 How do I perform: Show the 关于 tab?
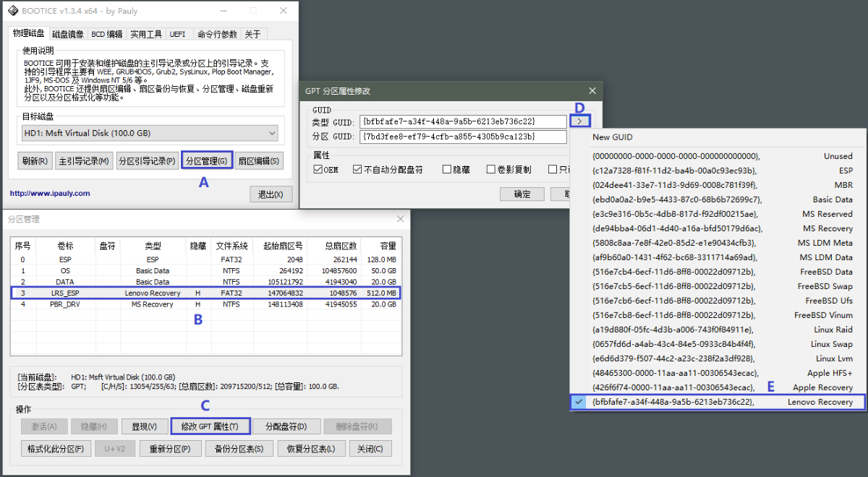(x=253, y=34)
